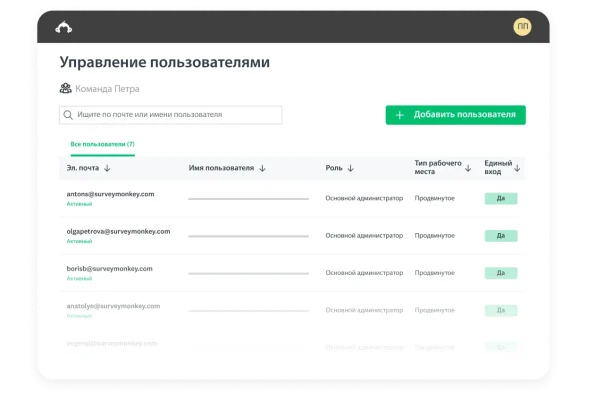Click the Роль column header

pyautogui.click(x=334, y=168)
